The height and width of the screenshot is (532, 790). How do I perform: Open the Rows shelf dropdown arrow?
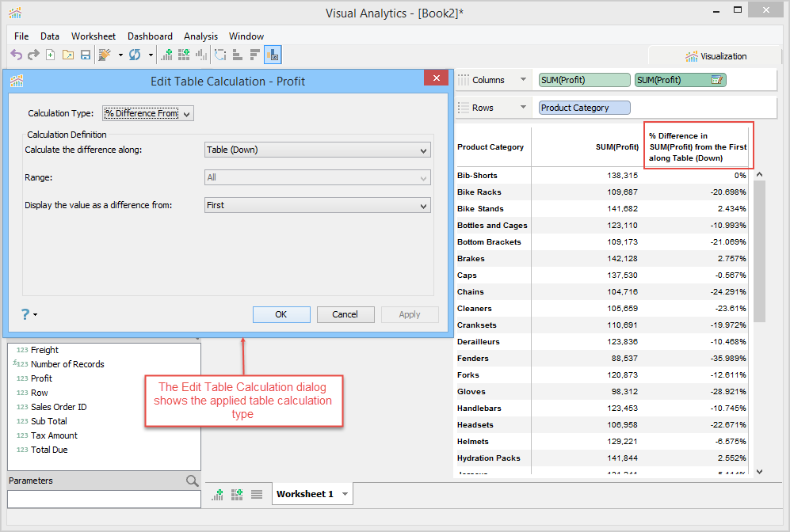coord(523,107)
